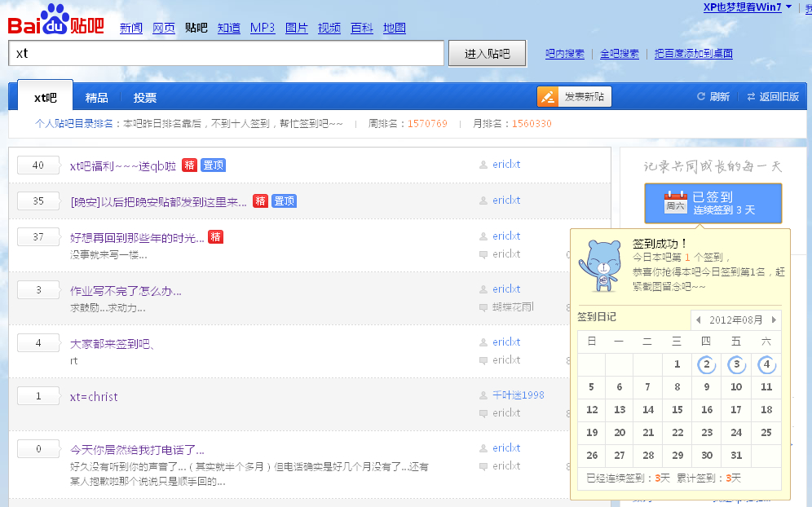Click author 千叶迷1998
Screen dimensions: 812x507
(519, 395)
